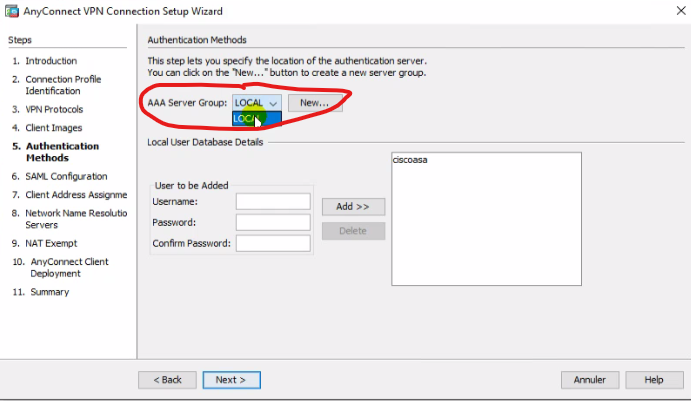The image size is (691, 401).
Task: Go back with the < Back button
Action: click(167, 380)
